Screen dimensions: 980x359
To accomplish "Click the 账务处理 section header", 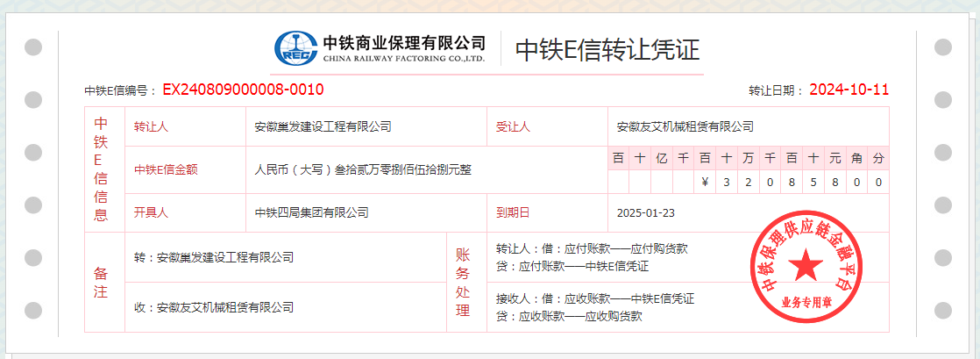I will tap(463, 283).
